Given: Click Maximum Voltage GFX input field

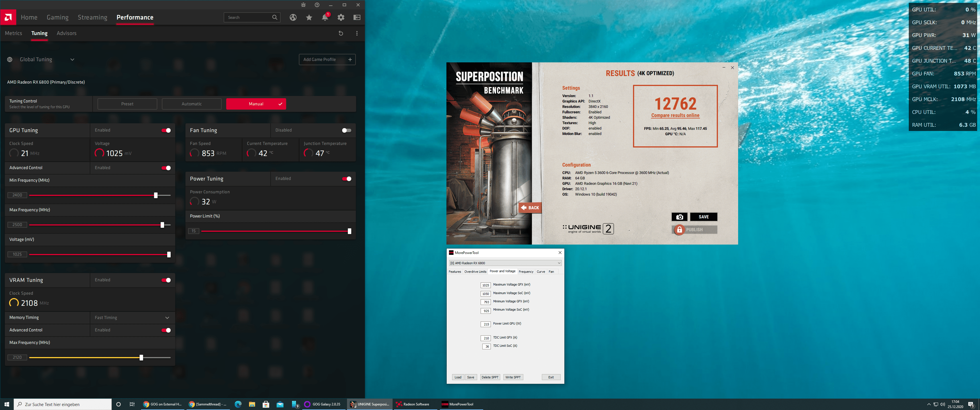Looking at the screenshot, I should 485,285.
